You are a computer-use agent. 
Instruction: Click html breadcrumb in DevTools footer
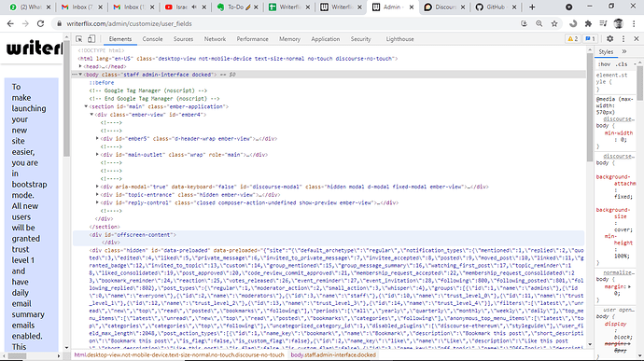179,354
